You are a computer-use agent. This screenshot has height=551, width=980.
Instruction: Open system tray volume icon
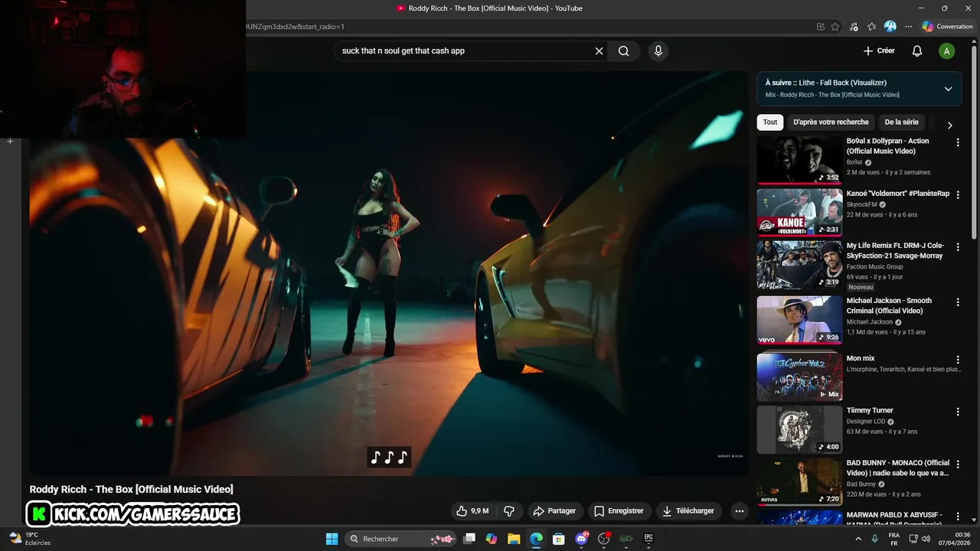927,539
